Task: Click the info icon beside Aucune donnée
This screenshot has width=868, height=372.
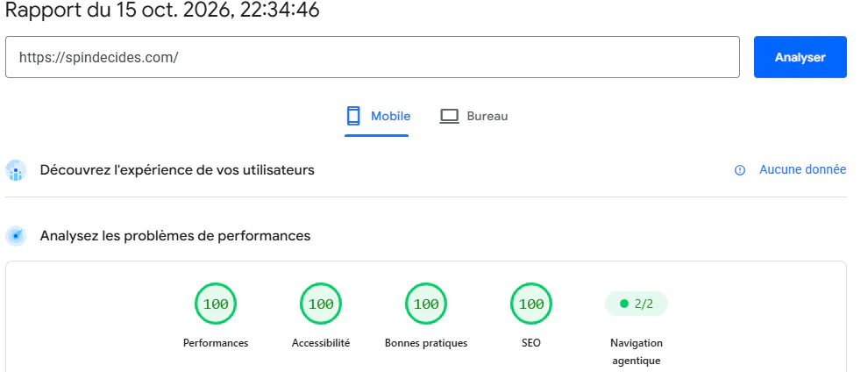Action: [x=740, y=170]
